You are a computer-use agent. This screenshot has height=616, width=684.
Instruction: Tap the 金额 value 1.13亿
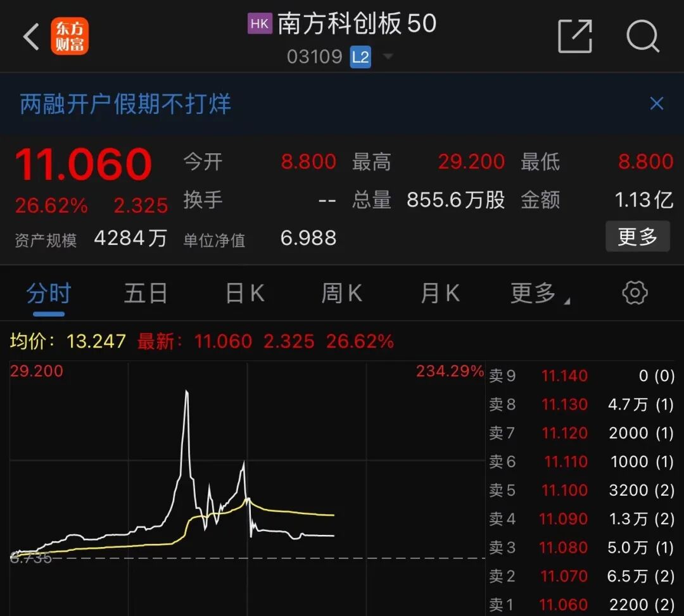[x=644, y=200]
